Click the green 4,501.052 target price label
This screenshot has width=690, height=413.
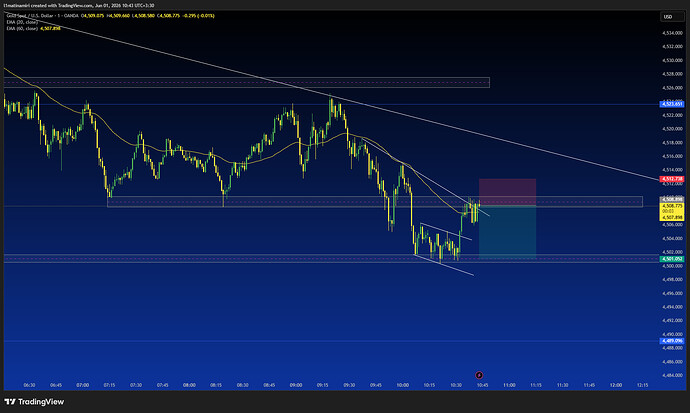click(672, 259)
